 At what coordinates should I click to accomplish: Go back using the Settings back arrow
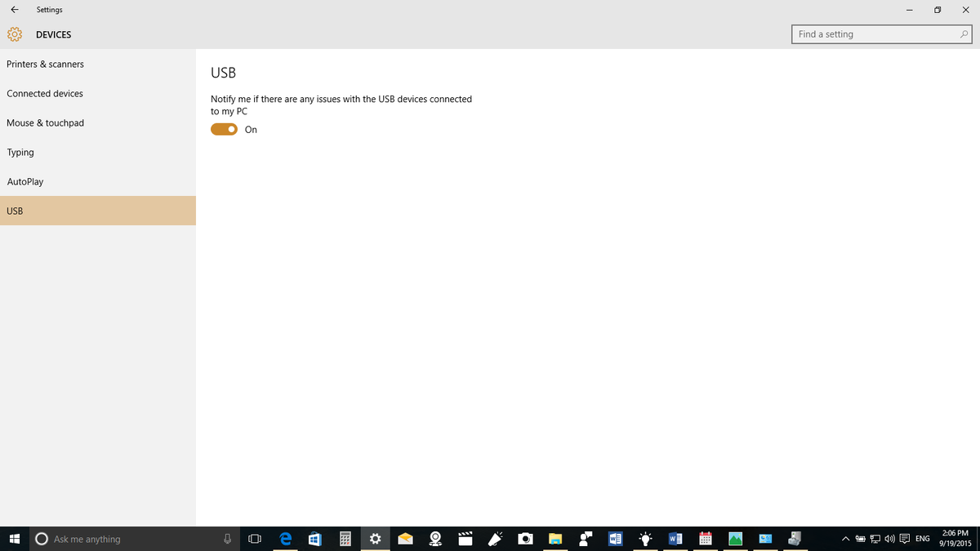tap(14, 10)
